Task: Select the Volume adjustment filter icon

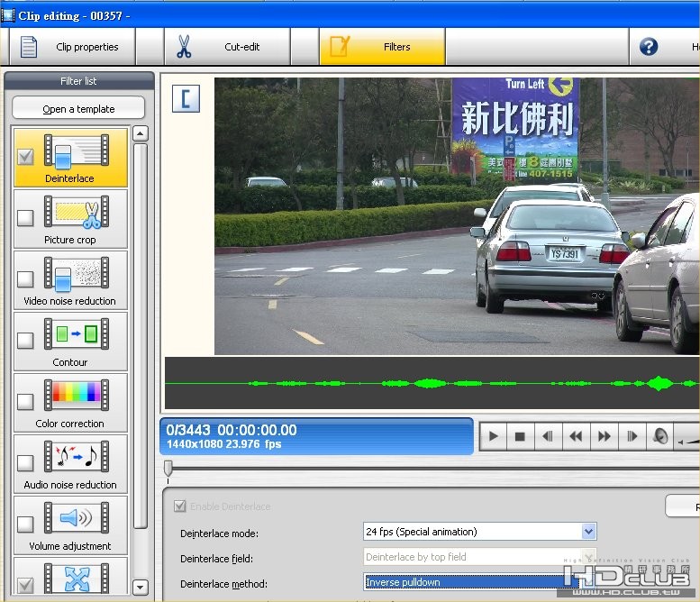Action: coord(77,517)
